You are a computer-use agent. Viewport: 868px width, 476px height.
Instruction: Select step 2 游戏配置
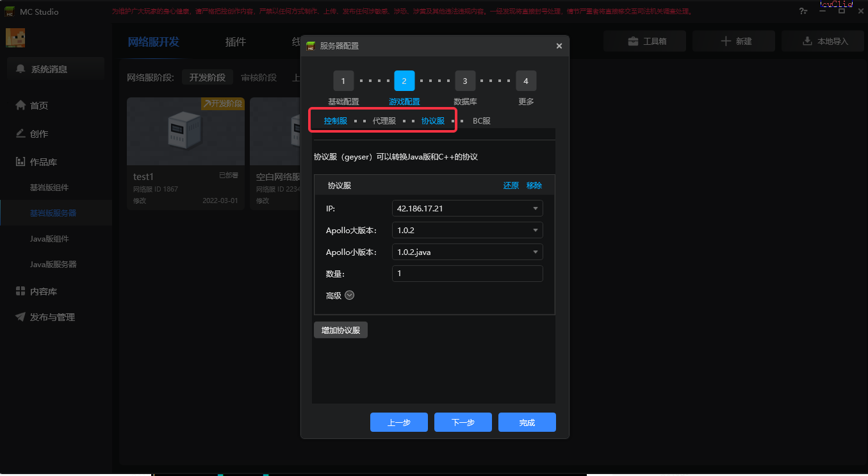(404, 81)
